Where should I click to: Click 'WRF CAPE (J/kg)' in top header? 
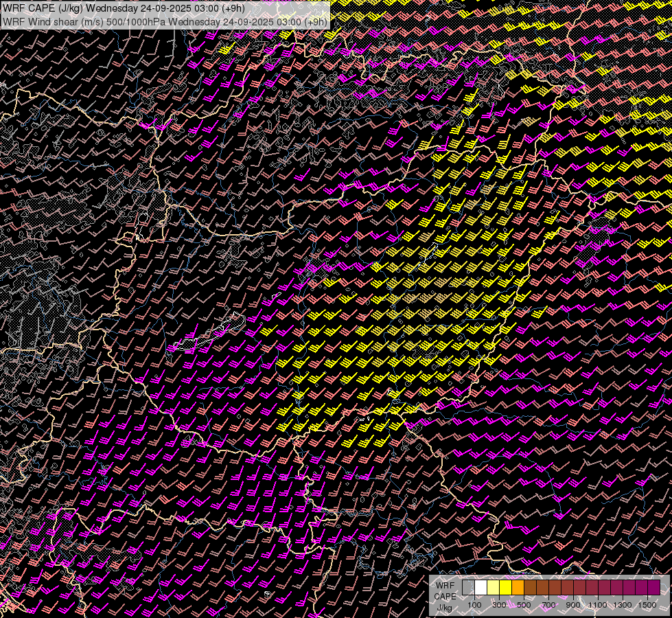[42, 8]
